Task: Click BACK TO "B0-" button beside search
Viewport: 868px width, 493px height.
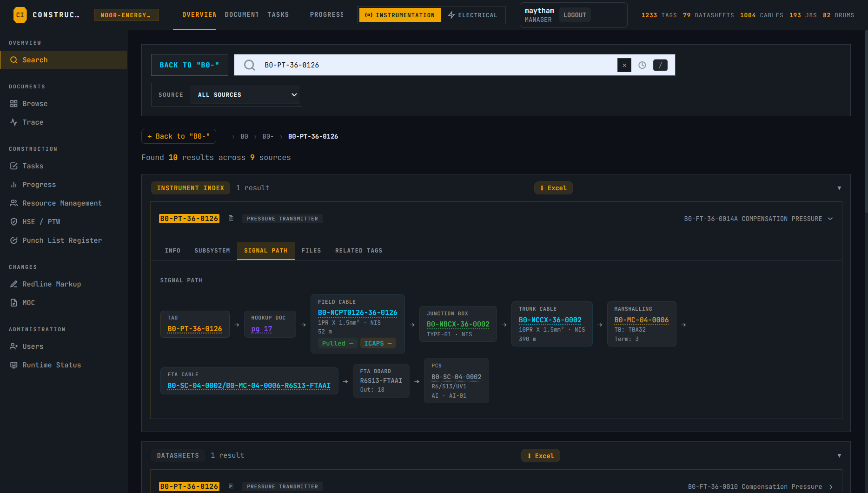Action: (190, 65)
